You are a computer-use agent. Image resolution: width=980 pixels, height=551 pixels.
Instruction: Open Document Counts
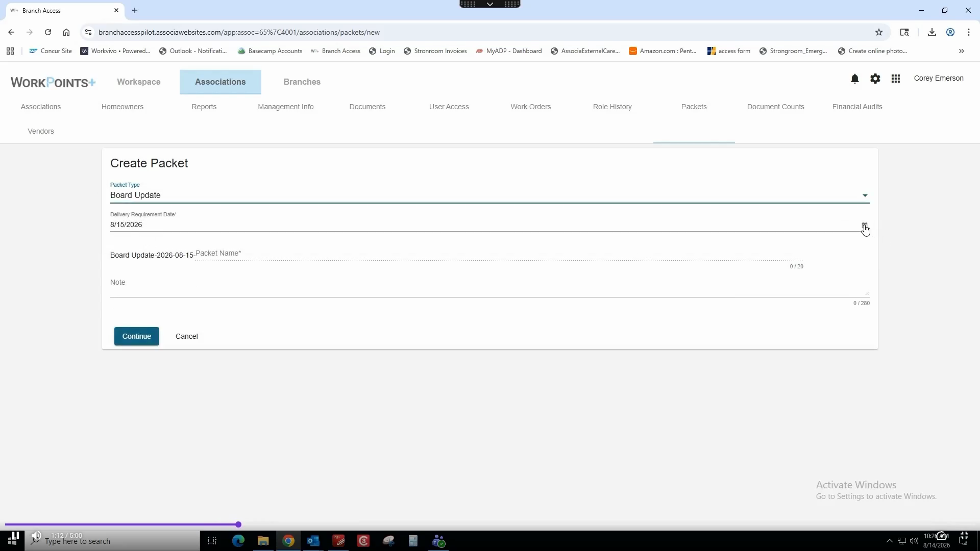tap(776, 107)
